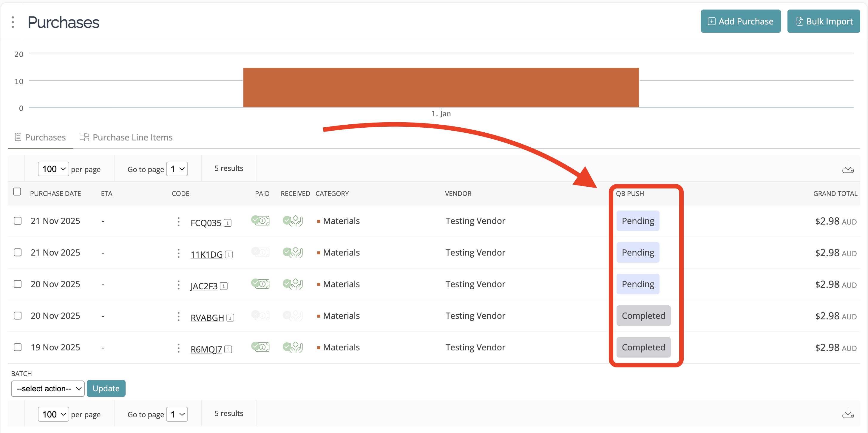Open row actions dots for JAC2F3
Image resolution: width=868 pixels, height=433 pixels.
tap(178, 285)
